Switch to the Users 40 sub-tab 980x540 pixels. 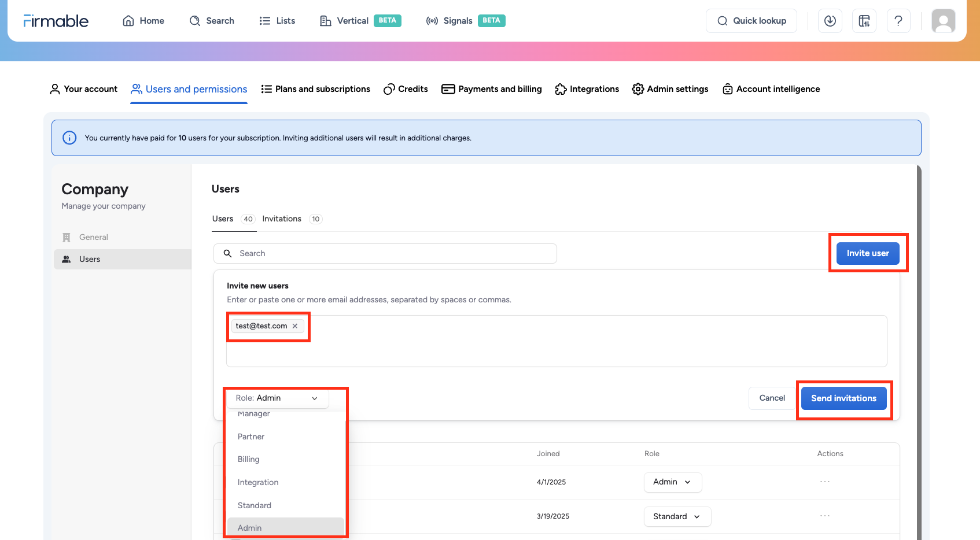[x=234, y=219]
